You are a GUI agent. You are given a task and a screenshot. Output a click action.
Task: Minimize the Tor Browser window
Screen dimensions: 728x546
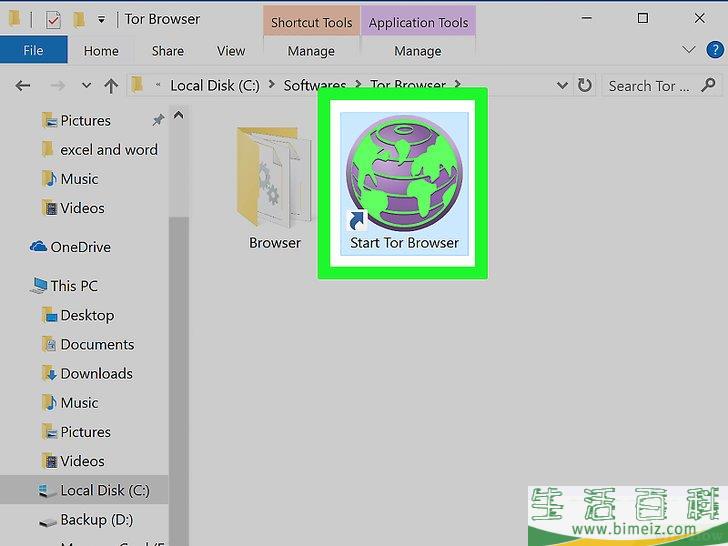coord(587,19)
